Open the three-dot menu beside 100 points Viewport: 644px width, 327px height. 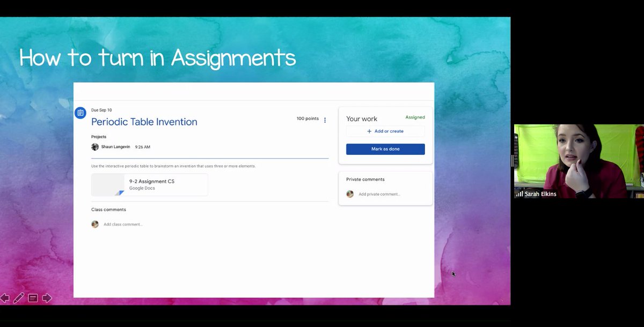coord(325,120)
